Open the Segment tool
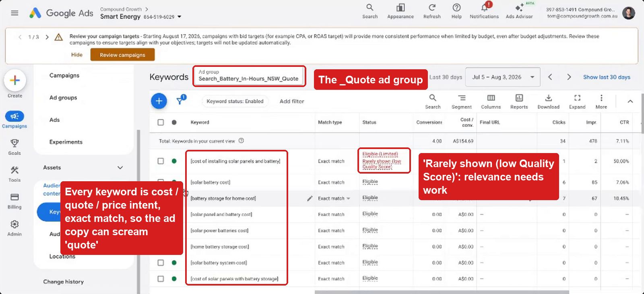Screen dimensions: 644x294 tap(462, 101)
